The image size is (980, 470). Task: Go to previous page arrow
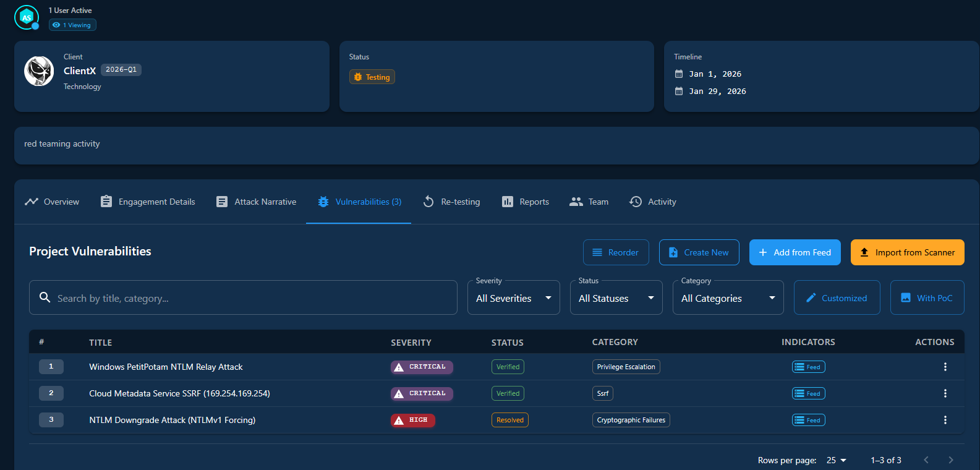coord(926,460)
